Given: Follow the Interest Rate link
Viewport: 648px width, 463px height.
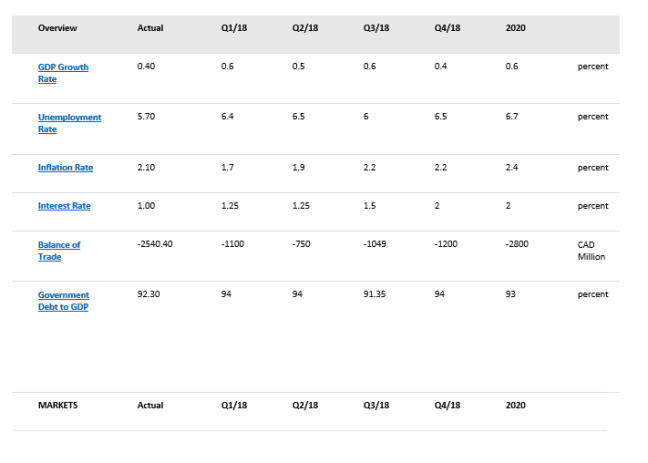Looking at the screenshot, I should 64,207.
